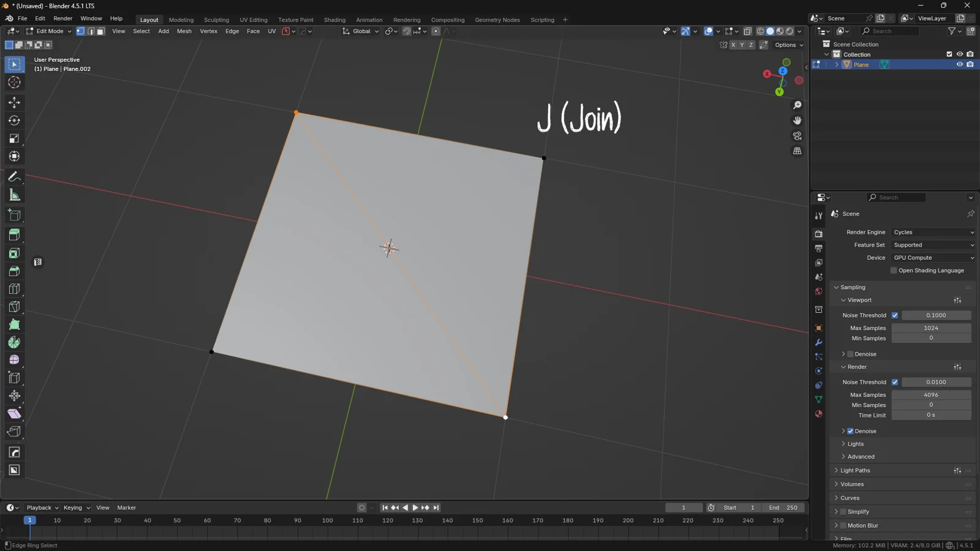Open the Feature Set dropdown
The width and height of the screenshot is (980, 551).
933,245
